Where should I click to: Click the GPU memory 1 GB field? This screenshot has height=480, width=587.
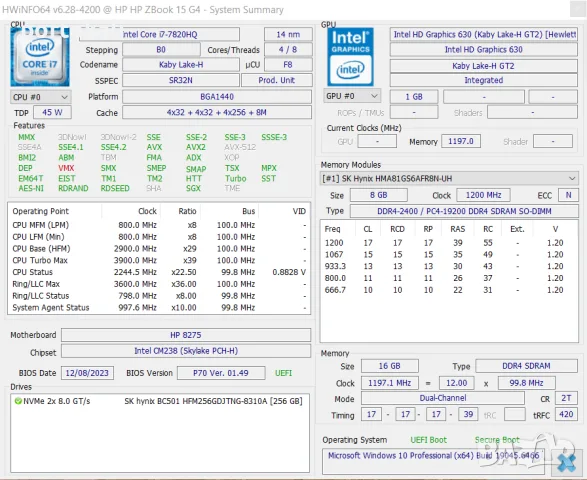(414, 97)
